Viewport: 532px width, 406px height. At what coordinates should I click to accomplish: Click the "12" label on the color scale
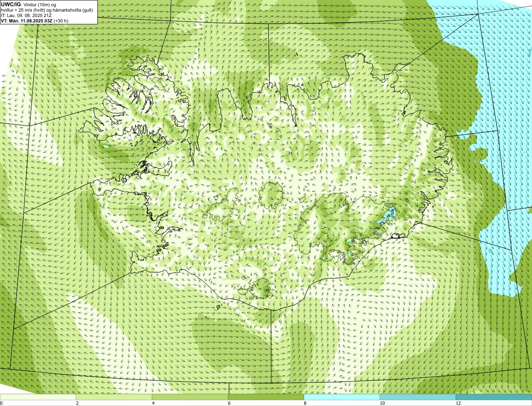[458, 403]
